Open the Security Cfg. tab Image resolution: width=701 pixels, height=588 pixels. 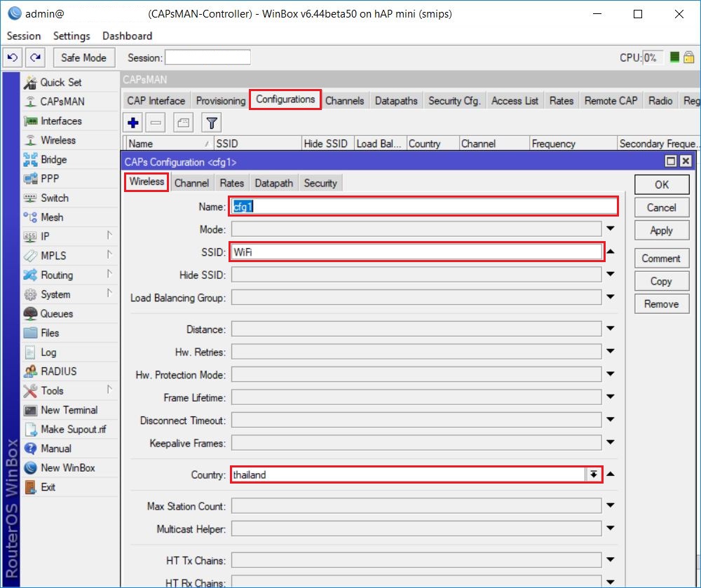[x=454, y=101]
